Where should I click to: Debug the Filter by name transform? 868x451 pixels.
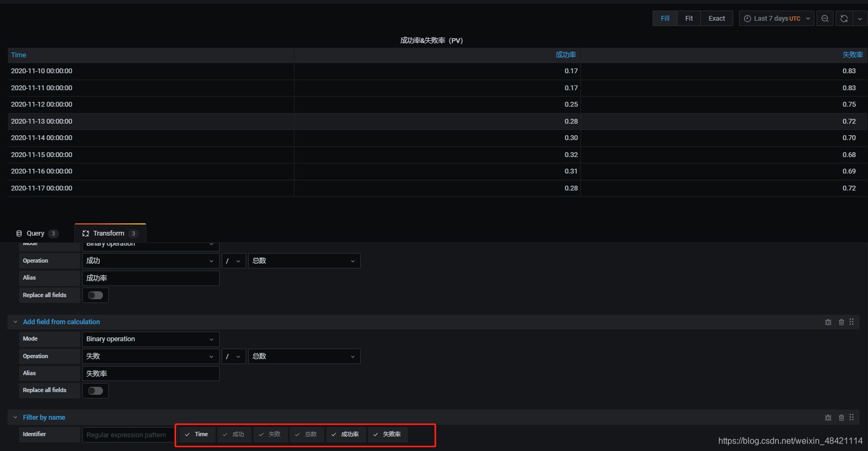(x=828, y=418)
